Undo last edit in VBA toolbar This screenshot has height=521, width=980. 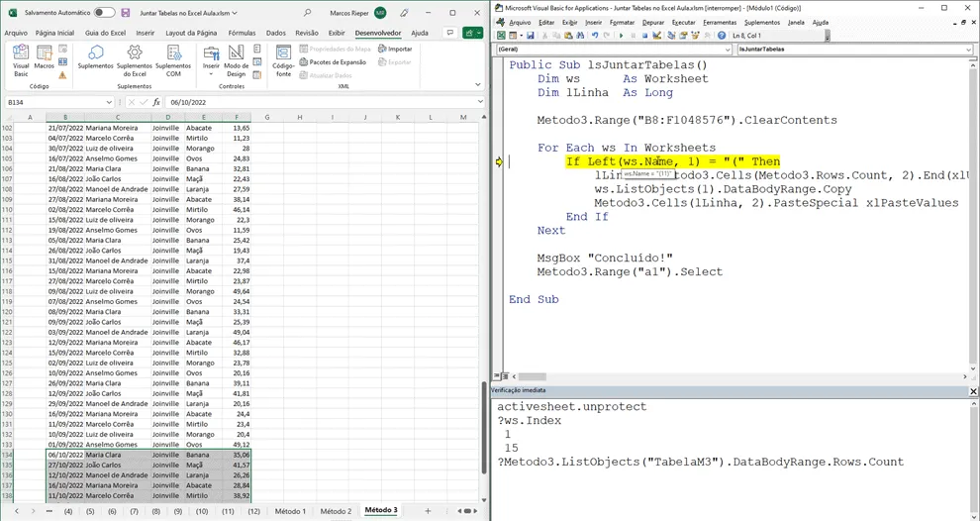[595, 36]
